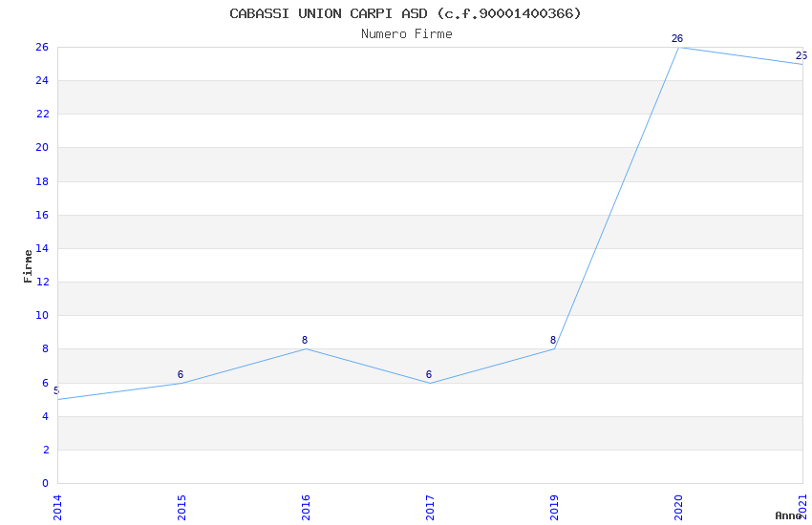Viewport: 812px width, 525px height.
Task: Select data label 8 for year 2019
Action: tap(553, 340)
